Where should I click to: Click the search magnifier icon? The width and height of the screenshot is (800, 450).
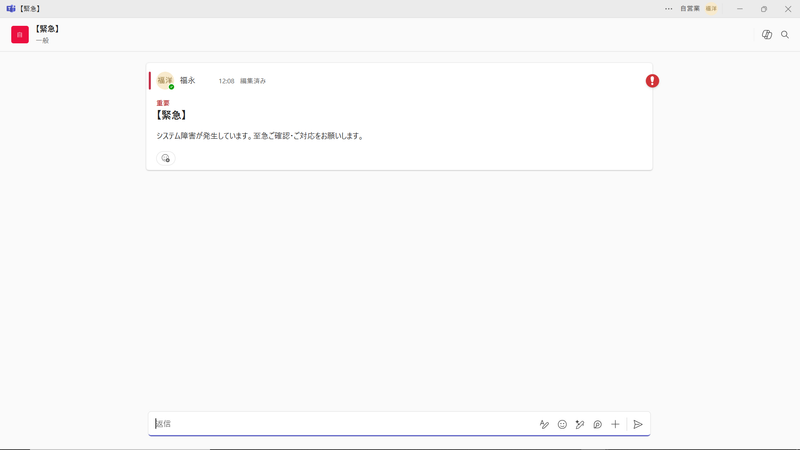click(x=785, y=35)
